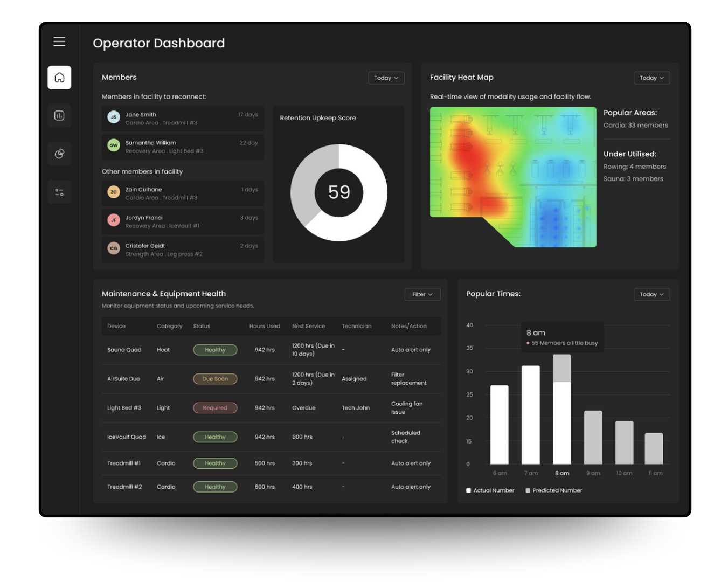This screenshot has height=582, width=728.
Task: Open the bar chart reports icon in sidebar
Action: [59, 115]
